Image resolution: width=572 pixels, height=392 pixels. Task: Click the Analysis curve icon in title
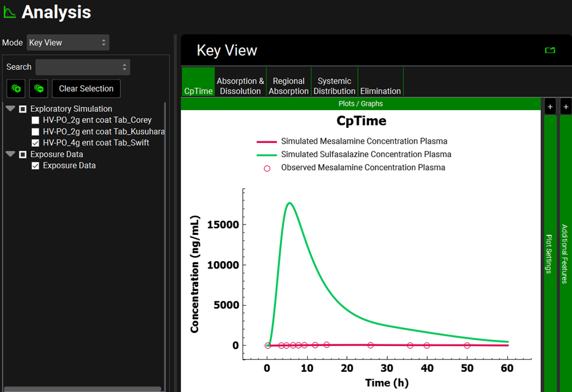pos(10,12)
